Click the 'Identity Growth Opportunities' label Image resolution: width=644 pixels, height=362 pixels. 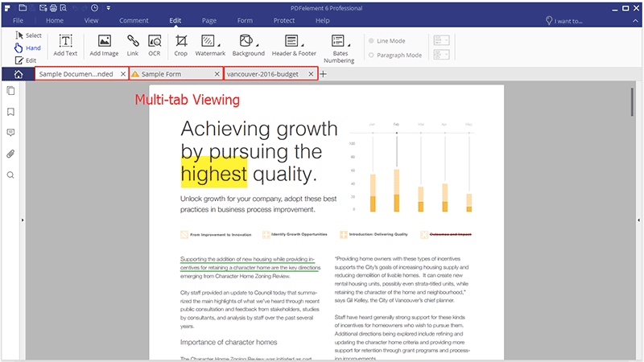click(299, 234)
